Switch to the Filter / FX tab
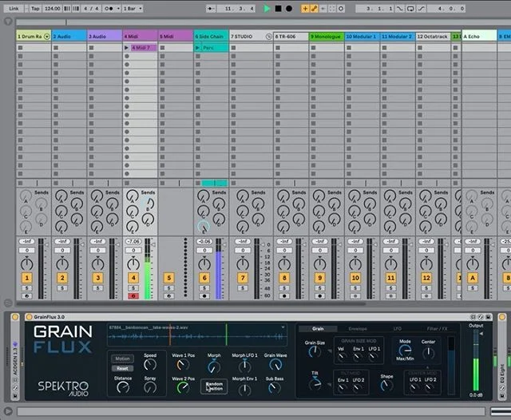 point(437,329)
